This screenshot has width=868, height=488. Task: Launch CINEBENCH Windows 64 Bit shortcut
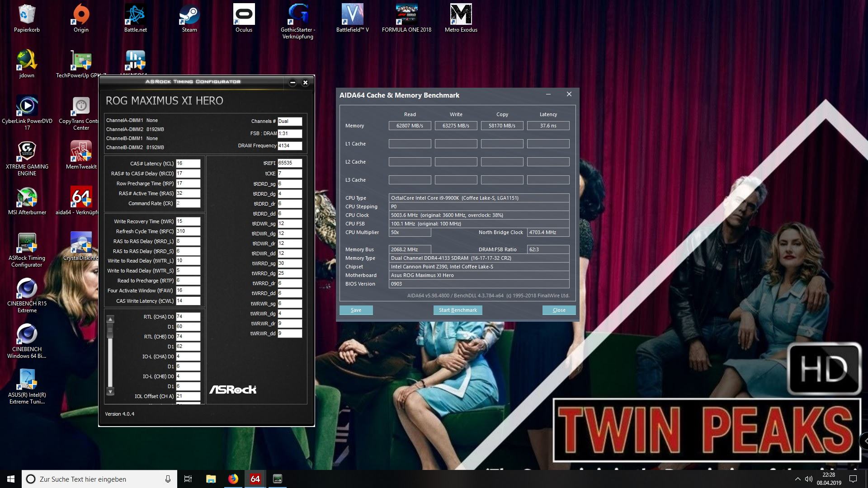[x=27, y=341]
